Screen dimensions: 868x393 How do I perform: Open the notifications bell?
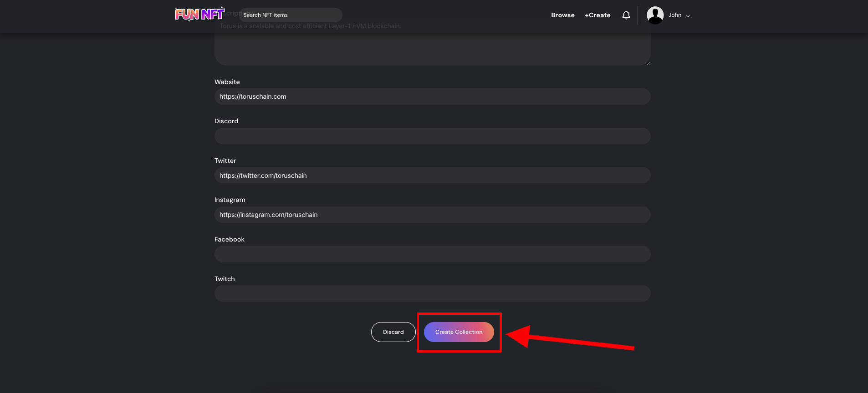point(626,15)
